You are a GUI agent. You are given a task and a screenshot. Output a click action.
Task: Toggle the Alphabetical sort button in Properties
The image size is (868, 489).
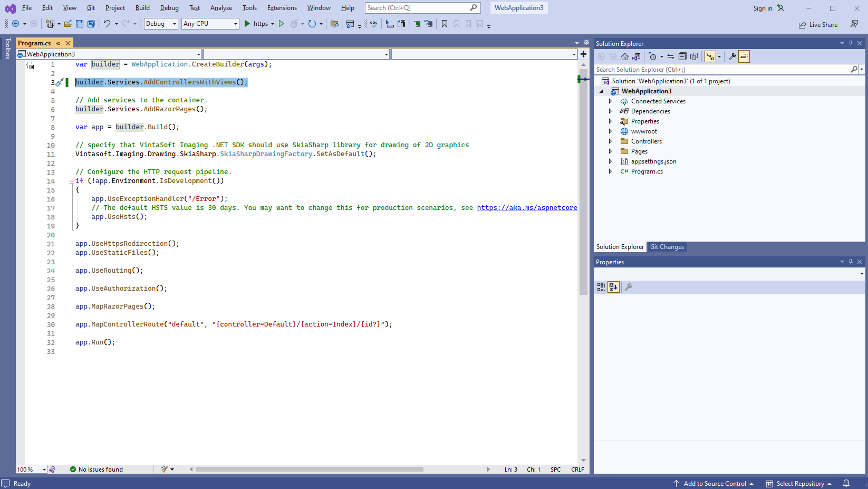[613, 287]
